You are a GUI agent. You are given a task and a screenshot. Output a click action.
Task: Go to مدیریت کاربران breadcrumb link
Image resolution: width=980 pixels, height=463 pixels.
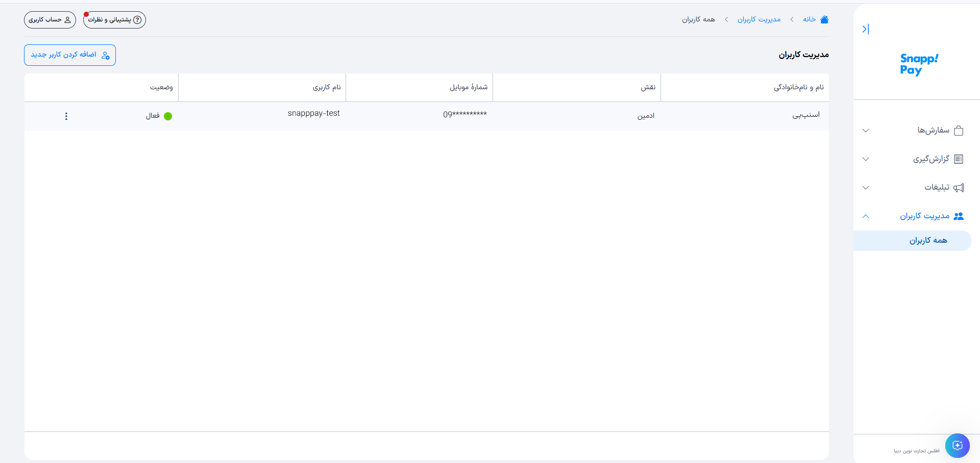click(759, 19)
